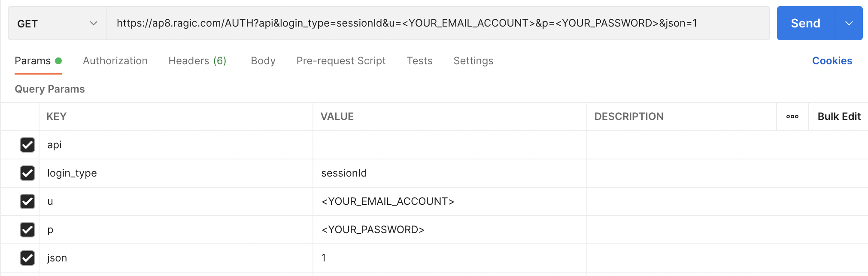
Task: Disable the p password parameter
Action: 27,230
